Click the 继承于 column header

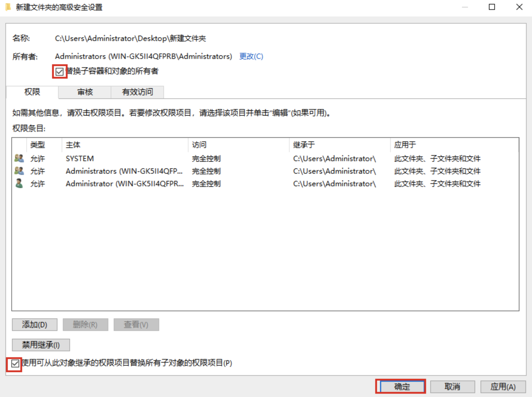[x=340, y=145]
